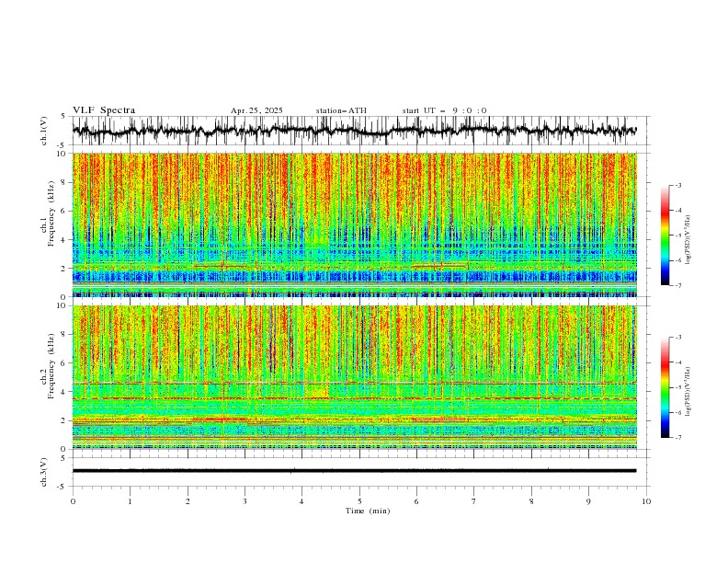Click the "10" kHz tick of ch.1 spectrogram

[x=63, y=154]
